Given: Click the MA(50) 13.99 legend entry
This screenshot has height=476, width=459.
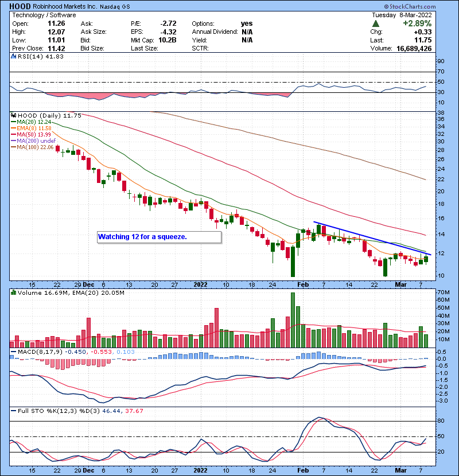Looking at the screenshot, I should (x=31, y=134).
